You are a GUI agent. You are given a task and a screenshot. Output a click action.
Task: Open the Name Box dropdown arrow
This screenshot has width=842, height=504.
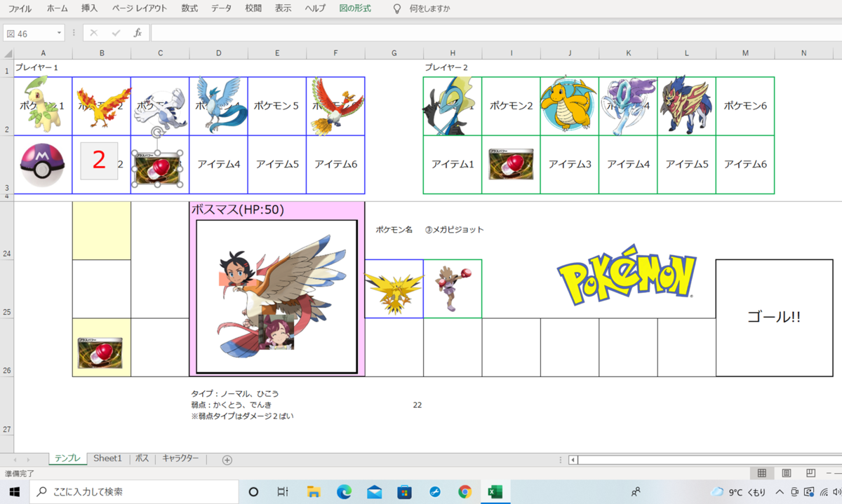pyautogui.click(x=59, y=33)
